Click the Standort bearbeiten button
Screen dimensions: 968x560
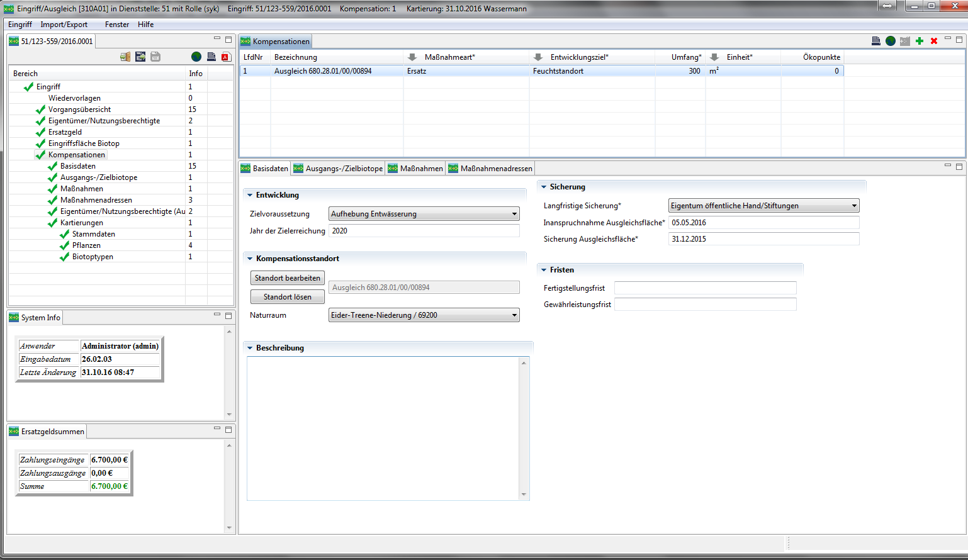click(x=287, y=278)
